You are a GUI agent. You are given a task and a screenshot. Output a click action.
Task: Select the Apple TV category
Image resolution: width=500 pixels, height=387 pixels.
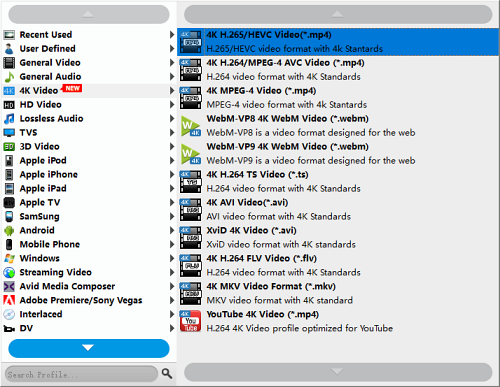pos(89,203)
